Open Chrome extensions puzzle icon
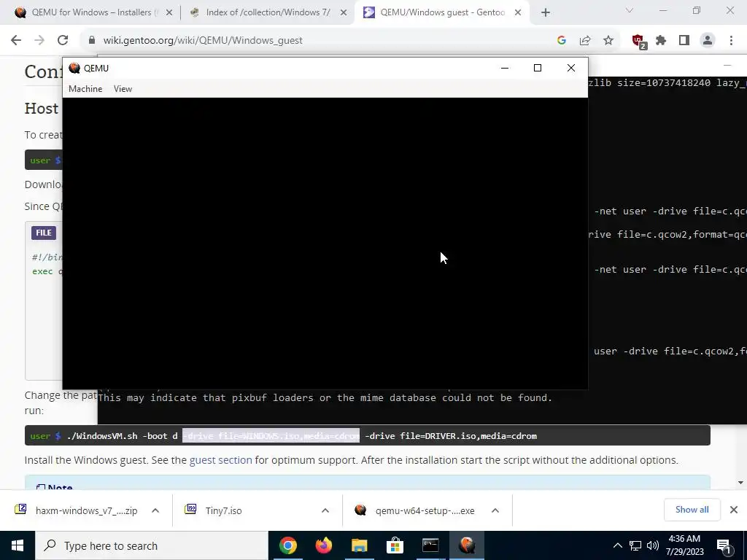This screenshot has height=560, width=747. click(x=661, y=41)
